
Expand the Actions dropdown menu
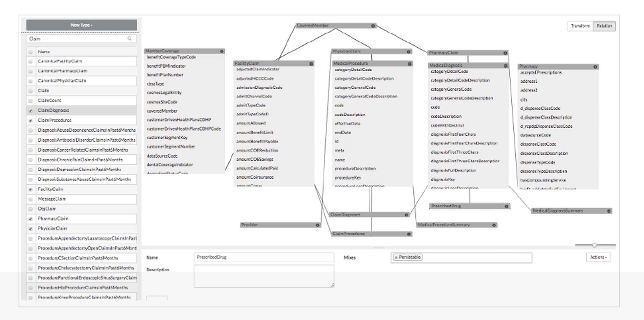click(x=598, y=257)
